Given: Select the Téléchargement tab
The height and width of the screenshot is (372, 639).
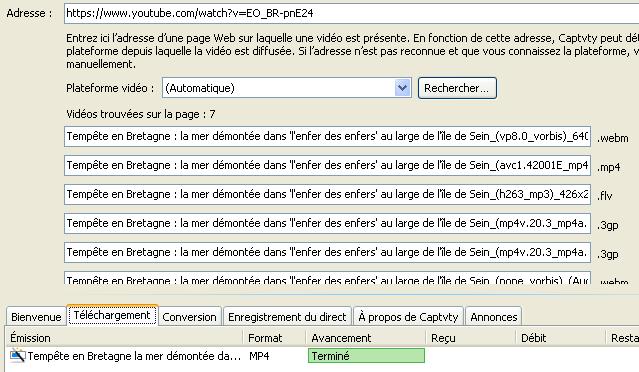Looking at the screenshot, I should click(112, 315).
